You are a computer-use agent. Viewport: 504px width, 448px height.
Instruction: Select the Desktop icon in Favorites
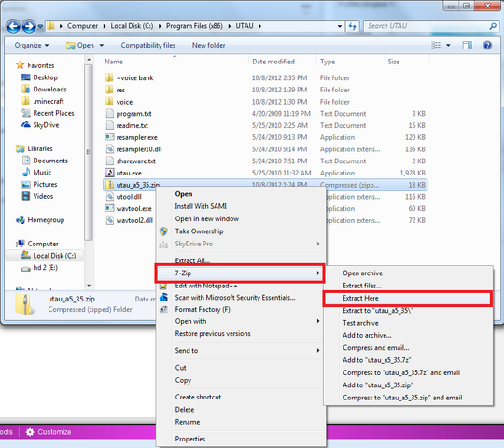tap(26, 77)
